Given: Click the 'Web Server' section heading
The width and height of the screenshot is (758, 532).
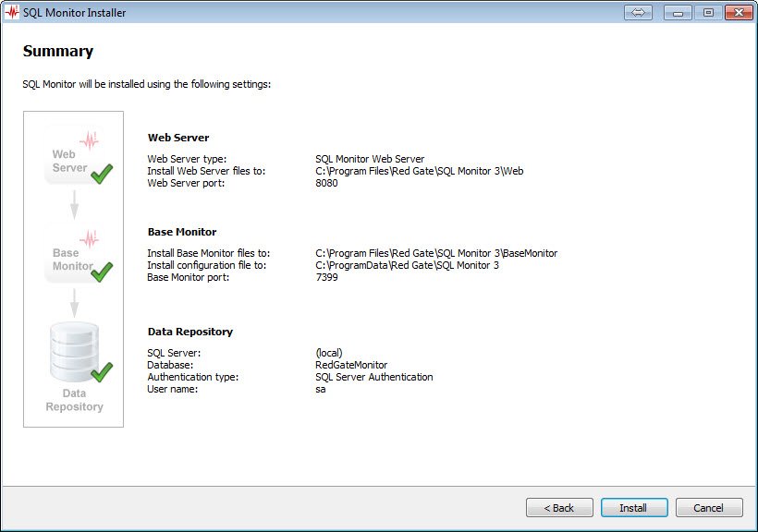Looking at the screenshot, I should point(178,138).
